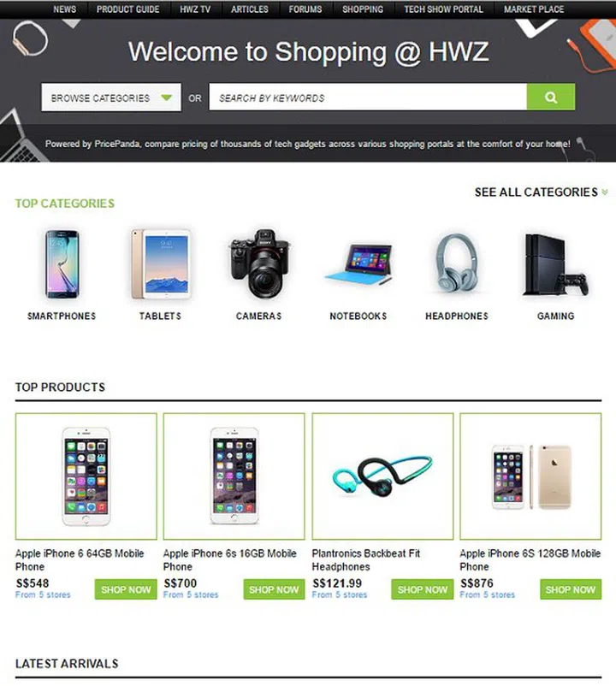Open Apple iPhone 6s 16GB title link

229,560
